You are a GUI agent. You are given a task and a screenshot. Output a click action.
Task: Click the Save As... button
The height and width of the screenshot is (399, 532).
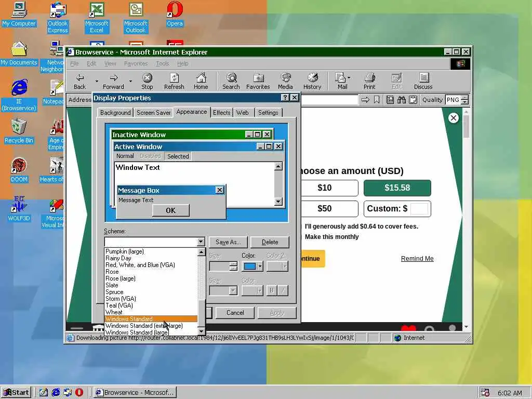228,242
